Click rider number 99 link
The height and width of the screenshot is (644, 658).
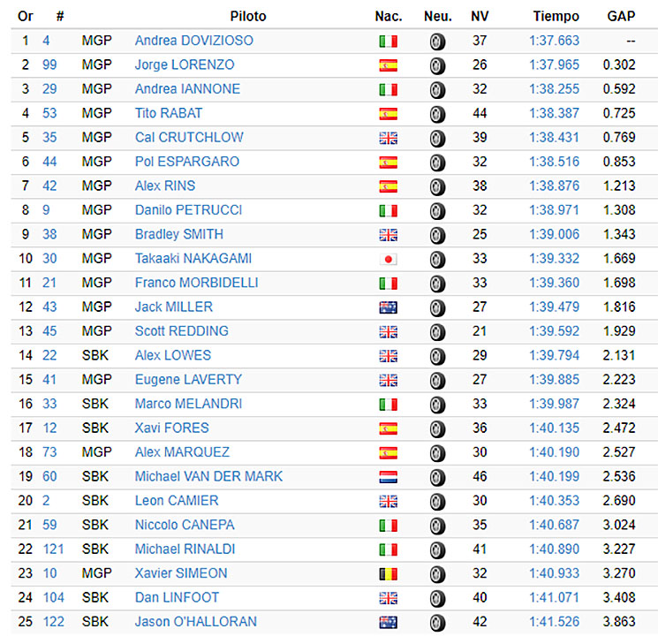tap(49, 65)
